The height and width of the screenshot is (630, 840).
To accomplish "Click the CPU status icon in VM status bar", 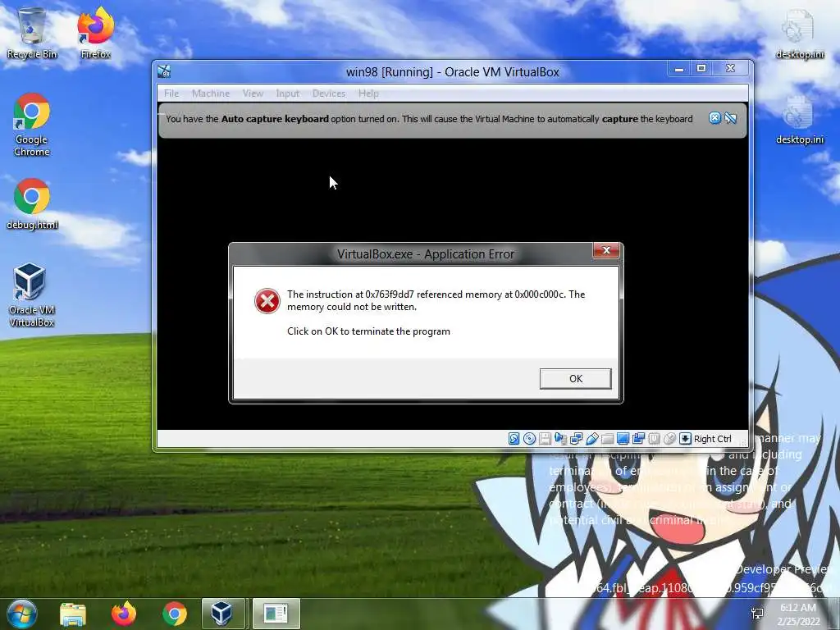I will [x=654, y=439].
